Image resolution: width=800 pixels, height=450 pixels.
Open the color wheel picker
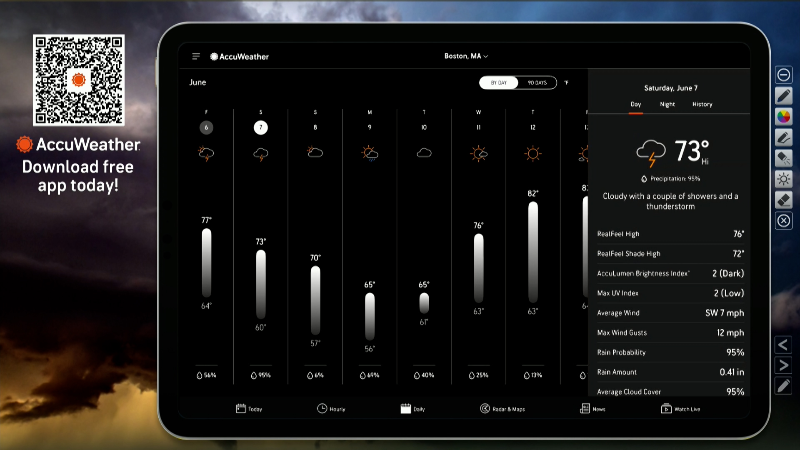[x=784, y=116]
